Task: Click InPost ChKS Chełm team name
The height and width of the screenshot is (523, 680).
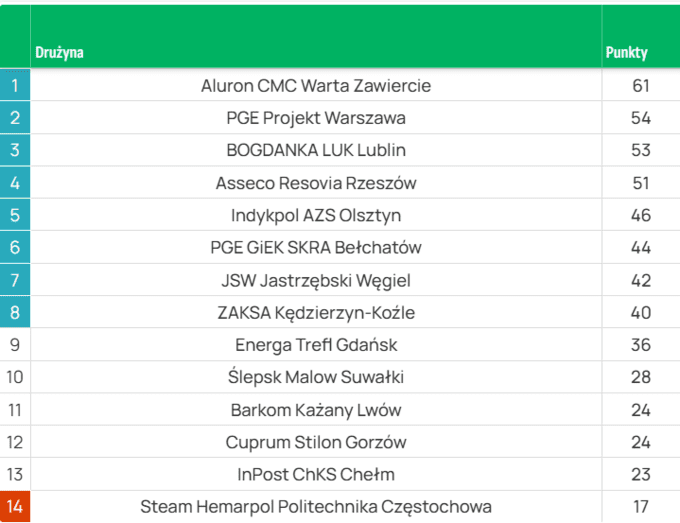Action: pyautogui.click(x=316, y=474)
